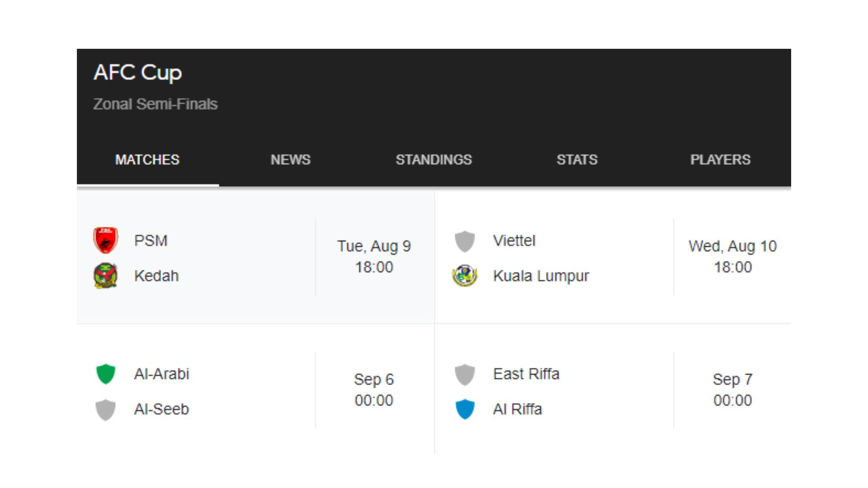Click the Kuala Lumpur club logo
This screenshot has width=868, height=488.
[465, 276]
